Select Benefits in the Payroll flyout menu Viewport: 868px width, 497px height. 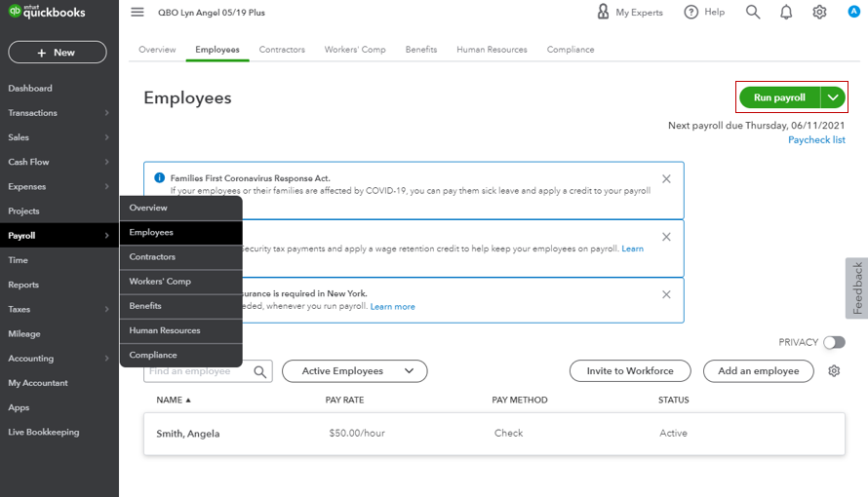(146, 306)
